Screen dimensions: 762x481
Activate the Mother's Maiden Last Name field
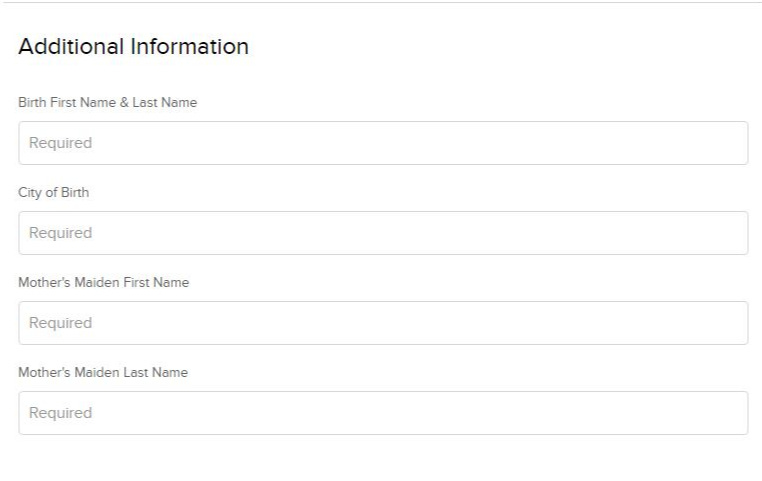pyautogui.click(x=383, y=412)
